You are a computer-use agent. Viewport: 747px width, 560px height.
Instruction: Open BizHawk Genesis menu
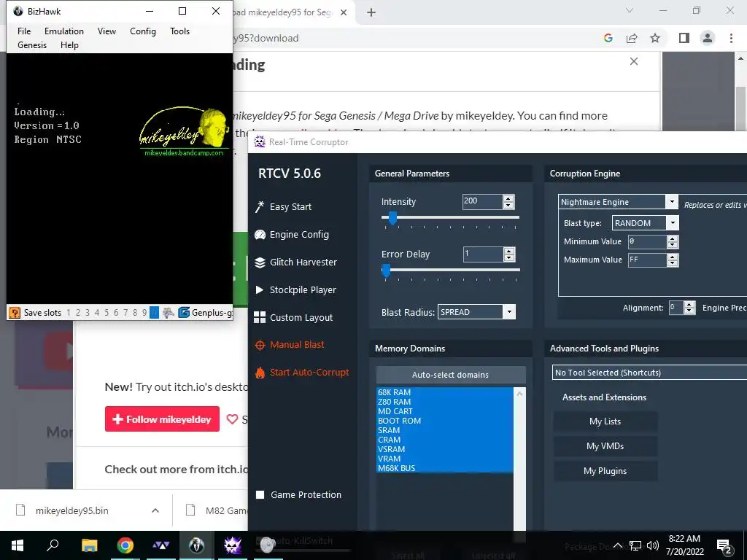click(x=32, y=44)
